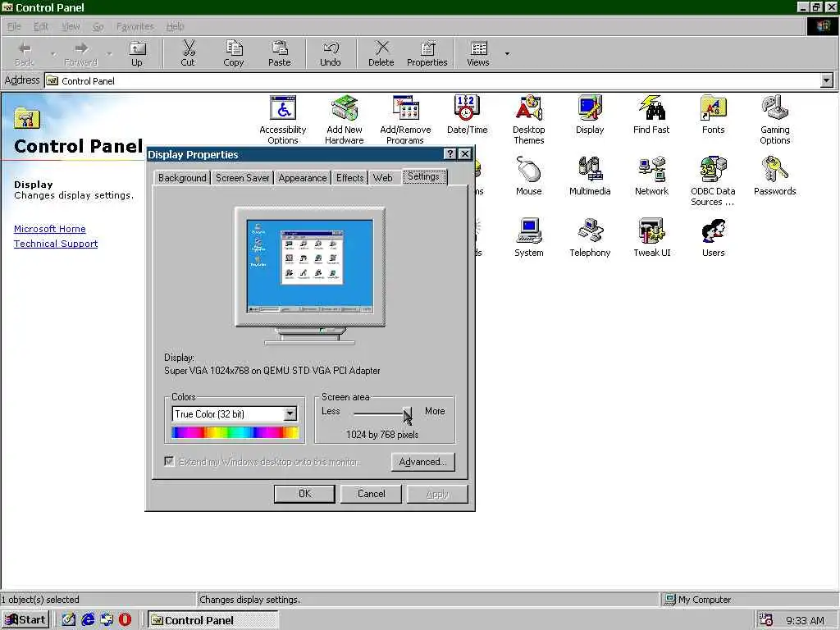Screen dimensions: 840x630
Task: Switch to the Screen Saver tab
Action: 242,178
